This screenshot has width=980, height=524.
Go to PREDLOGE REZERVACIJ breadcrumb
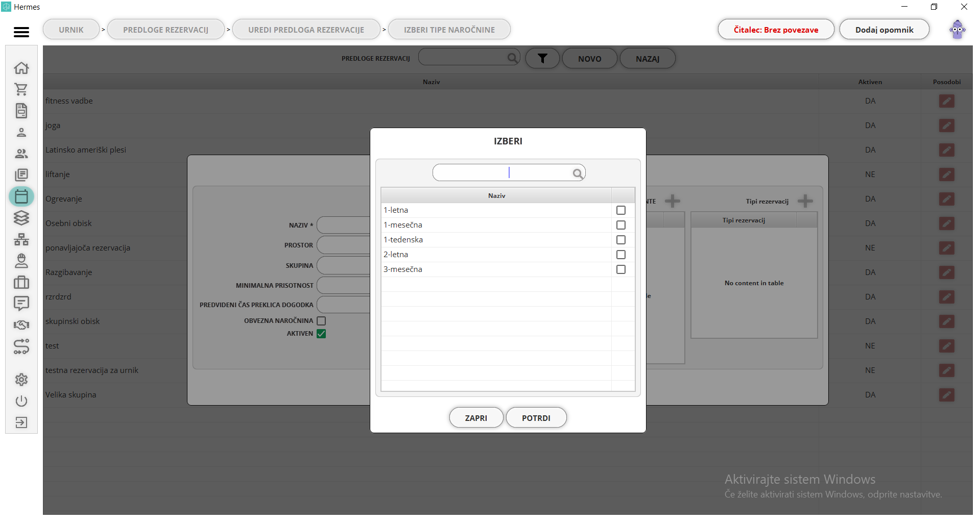pyautogui.click(x=166, y=30)
